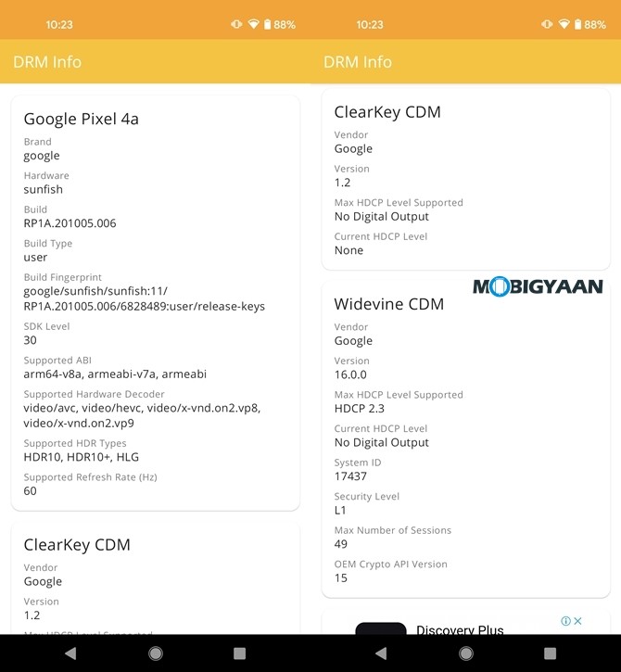Select ClearKey Max HDCP value No Digital Output

pos(382,216)
